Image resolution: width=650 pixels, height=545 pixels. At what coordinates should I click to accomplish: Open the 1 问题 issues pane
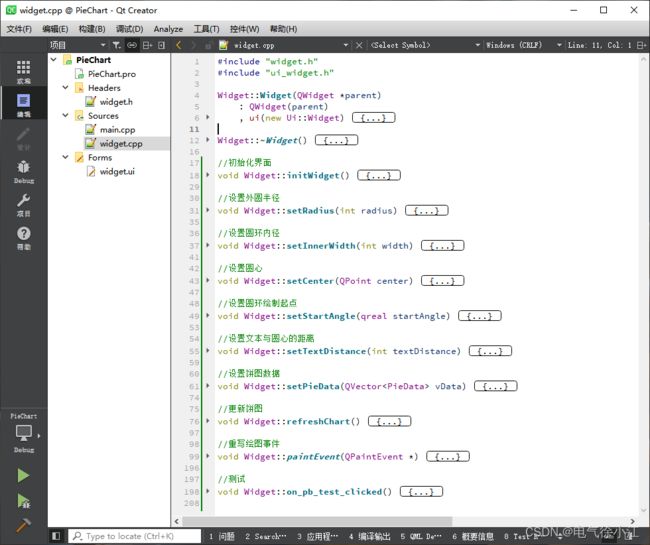pos(222,536)
